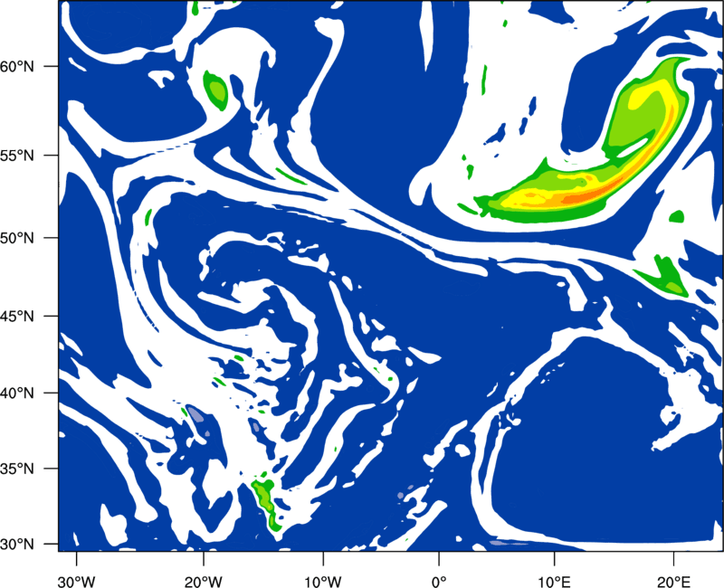
Task: Click the 30°N latitude label
Action: pos(17,545)
